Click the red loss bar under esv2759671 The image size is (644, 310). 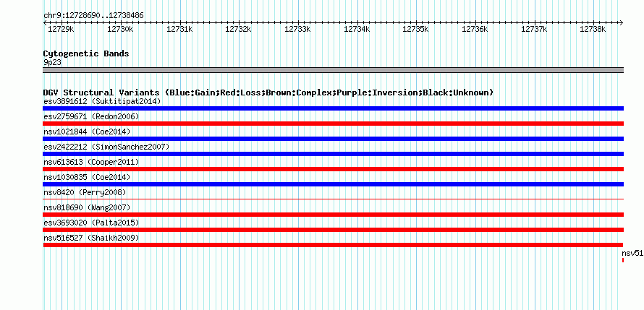pos(333,124)
